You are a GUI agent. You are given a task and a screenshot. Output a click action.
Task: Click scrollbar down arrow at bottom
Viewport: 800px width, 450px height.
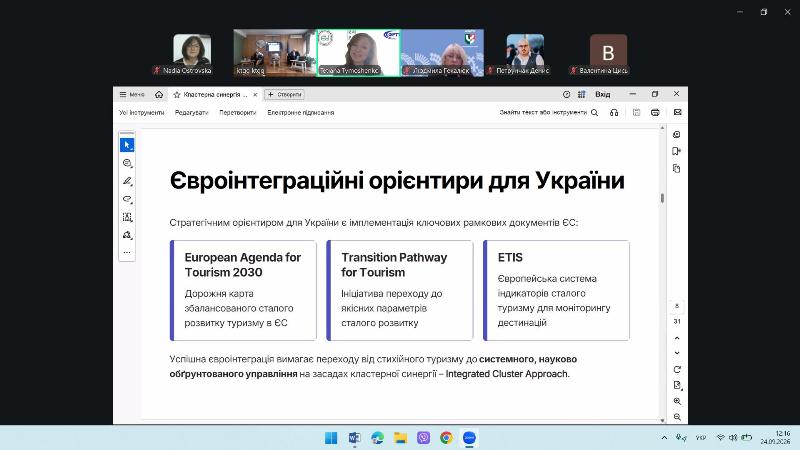[x=662, y=420]
